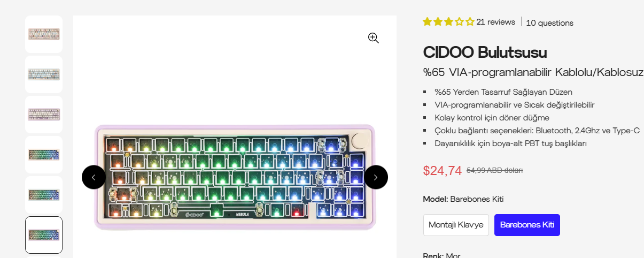Viewport: 644px width, 258px height.
Task: Advance to next product image arrow
Action: click(x=376, y=177)
